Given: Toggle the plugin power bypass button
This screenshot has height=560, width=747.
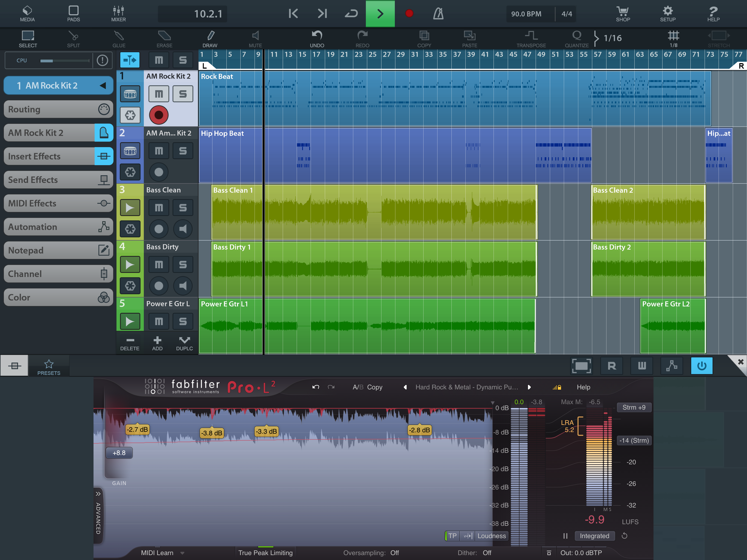Looking at the screenshot, I should (x=701, y=366).
